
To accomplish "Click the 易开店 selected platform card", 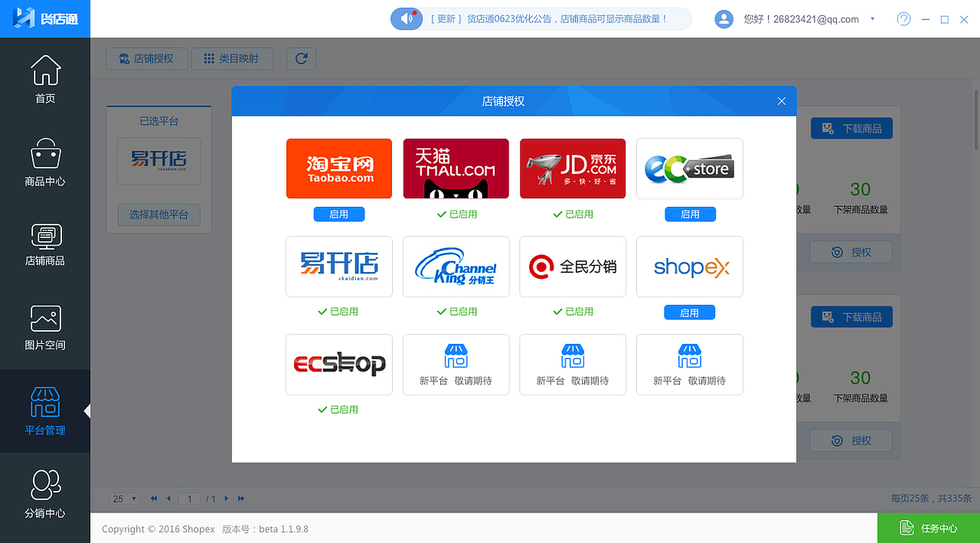I will [159, 161].
